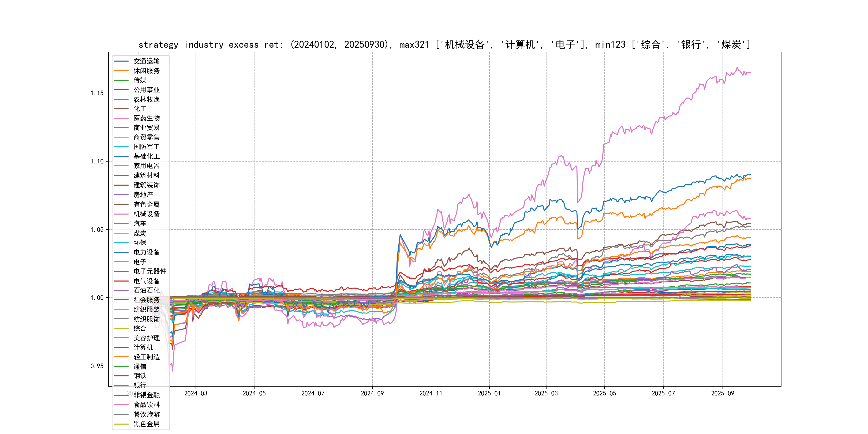Click the color line swatch beside 煤炭
The height and width of the screenshot is (434, 868).
(x=121, y=233)
